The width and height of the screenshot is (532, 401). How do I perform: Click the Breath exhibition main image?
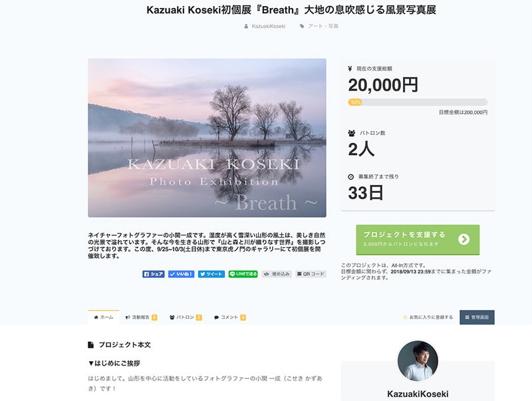click(x=207, y=138)
